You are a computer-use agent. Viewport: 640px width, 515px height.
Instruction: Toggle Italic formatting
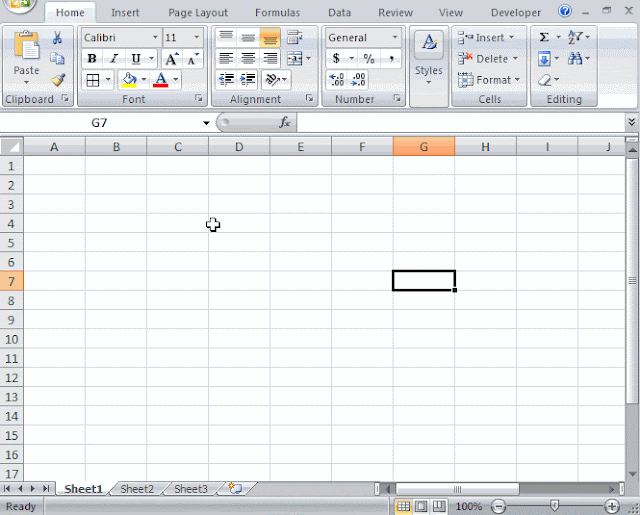pos(114,59)
